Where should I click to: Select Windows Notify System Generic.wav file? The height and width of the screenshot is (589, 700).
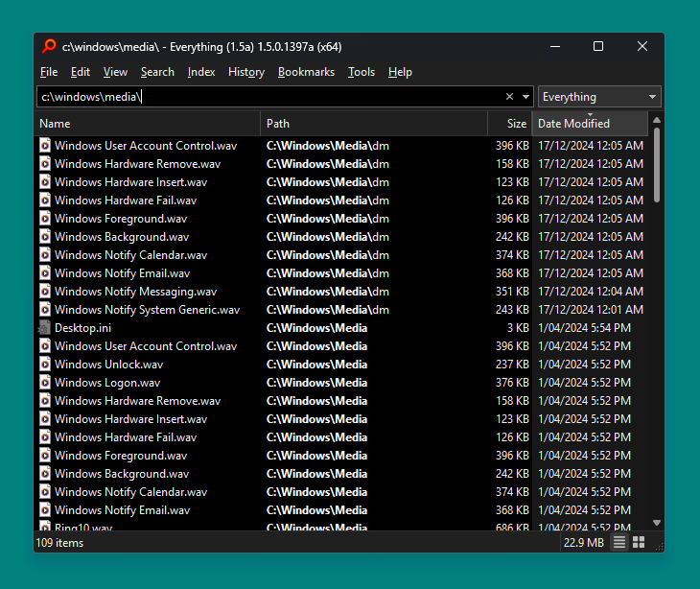(147, 310)
